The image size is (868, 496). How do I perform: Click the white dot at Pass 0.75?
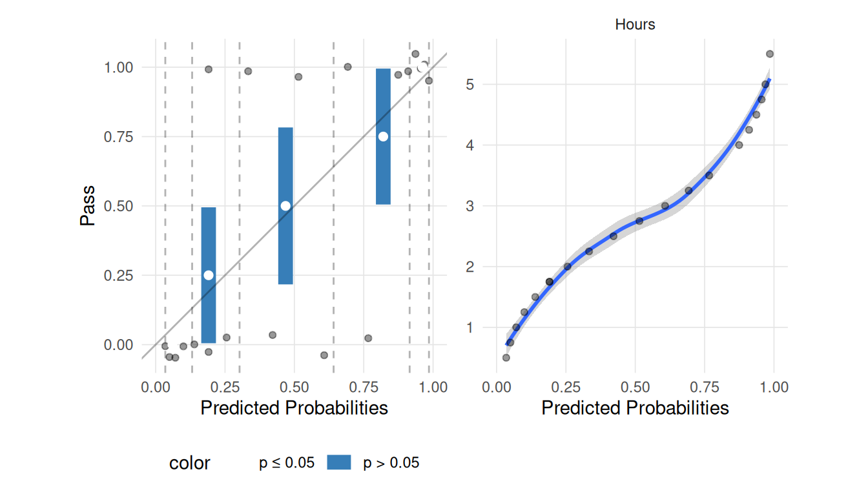pyautogui.click(x=383, y=136)
